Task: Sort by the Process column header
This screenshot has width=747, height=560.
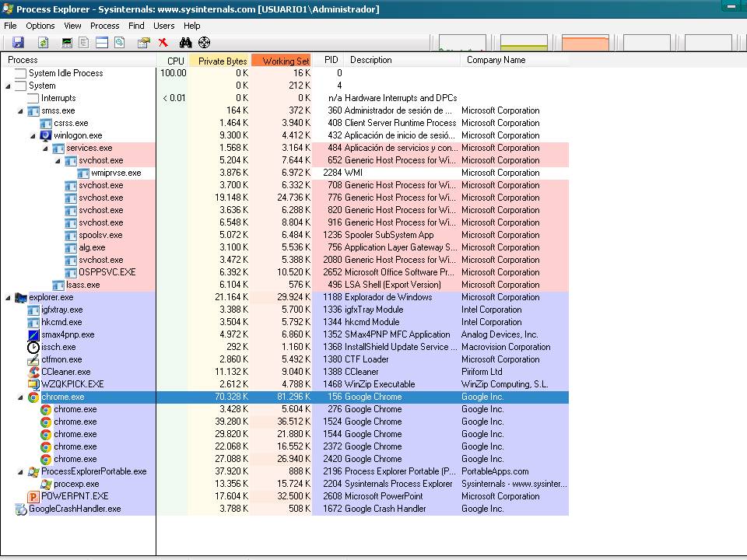Action: click(x=79, y=60)
